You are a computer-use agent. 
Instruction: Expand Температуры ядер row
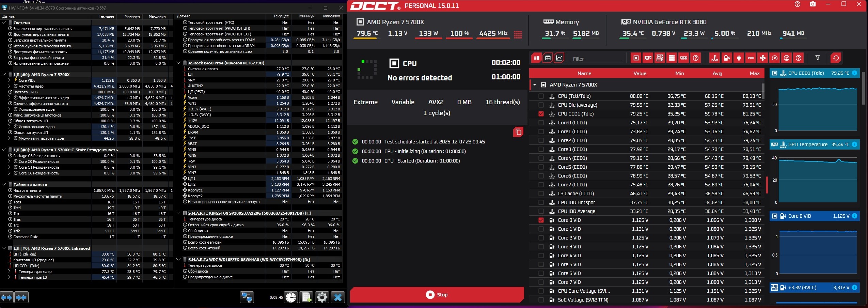point(10,272)
